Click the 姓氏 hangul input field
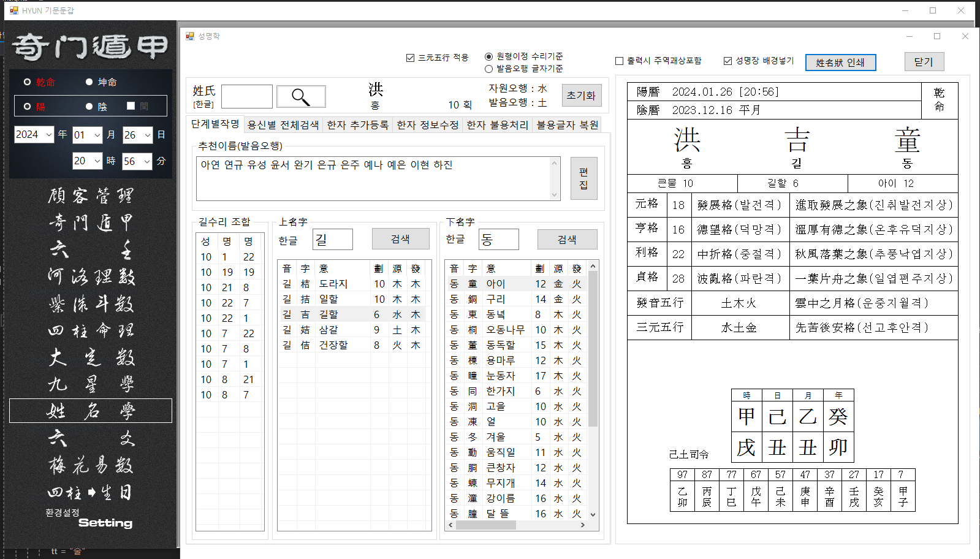Image resolution: width=980 pixels, height=559 pixels. click(x=247, y=96)
